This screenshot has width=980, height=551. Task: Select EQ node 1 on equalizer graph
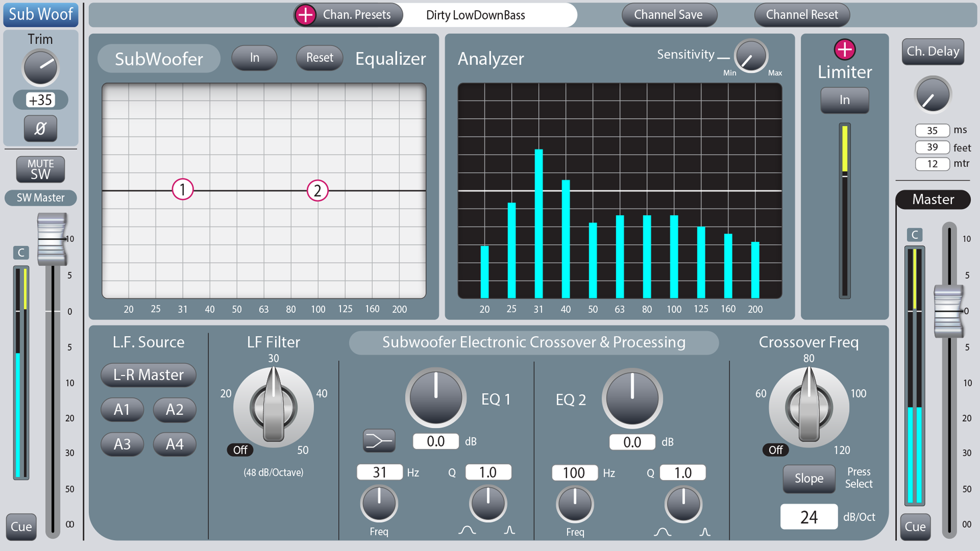[183, 189]
